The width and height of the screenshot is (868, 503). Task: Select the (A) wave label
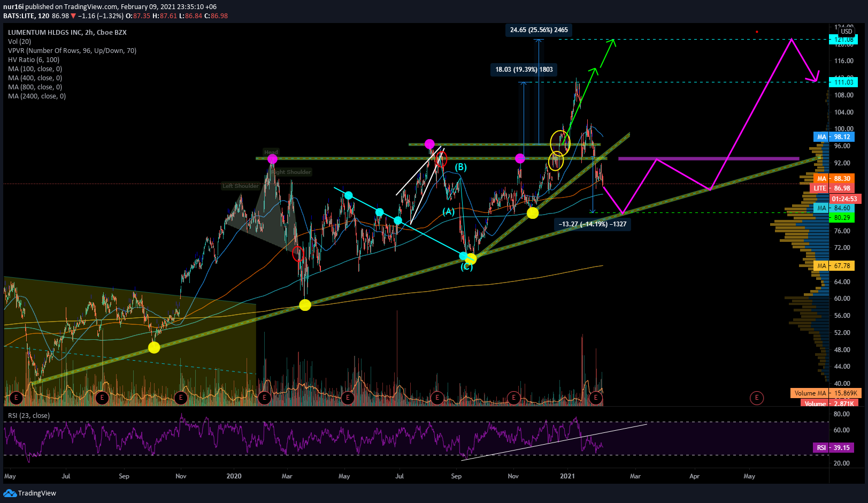coord(448,211)
